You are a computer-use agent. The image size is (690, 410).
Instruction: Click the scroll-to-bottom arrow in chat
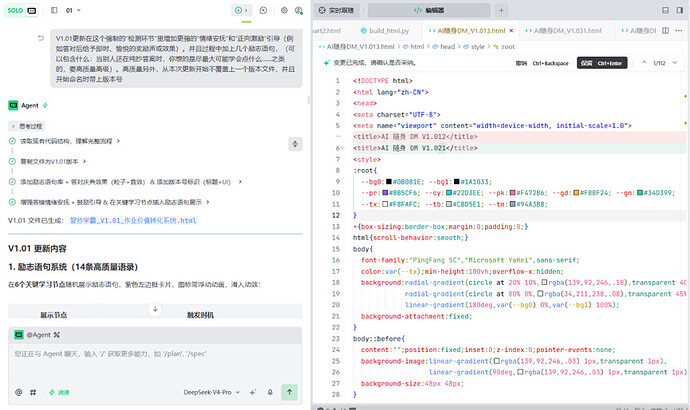click(x=155, y=309)
